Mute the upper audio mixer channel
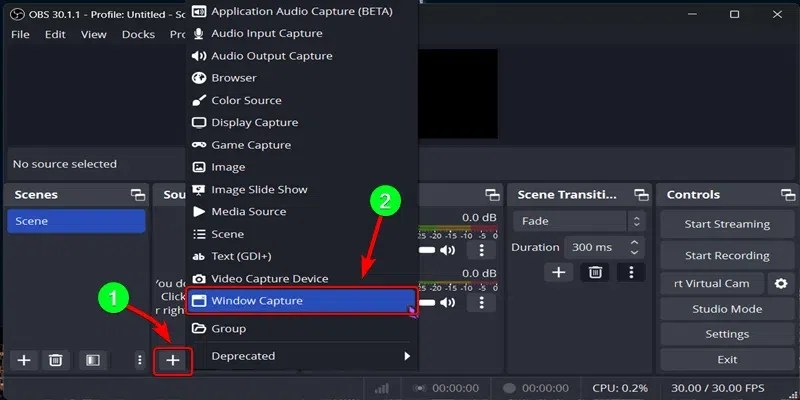This screenshot has height=400, width=800. [447, 250]
